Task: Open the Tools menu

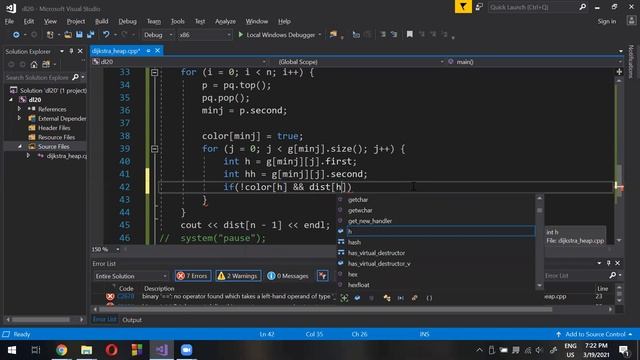Action: click(x=178, y=21)
